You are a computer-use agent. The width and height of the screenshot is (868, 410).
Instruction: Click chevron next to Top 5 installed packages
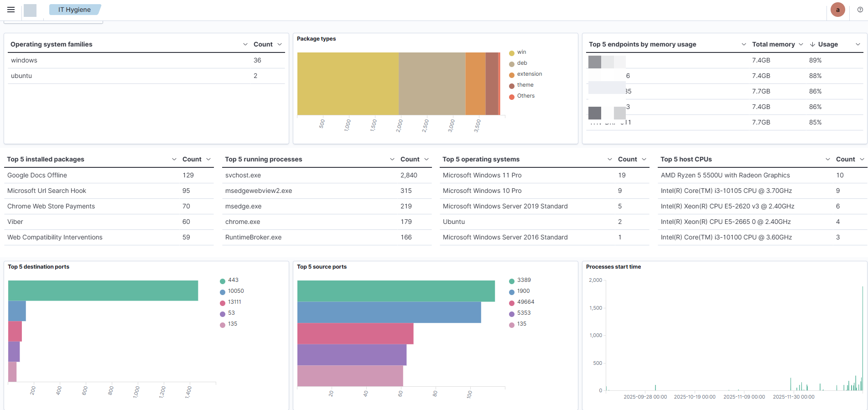point(174,159)
